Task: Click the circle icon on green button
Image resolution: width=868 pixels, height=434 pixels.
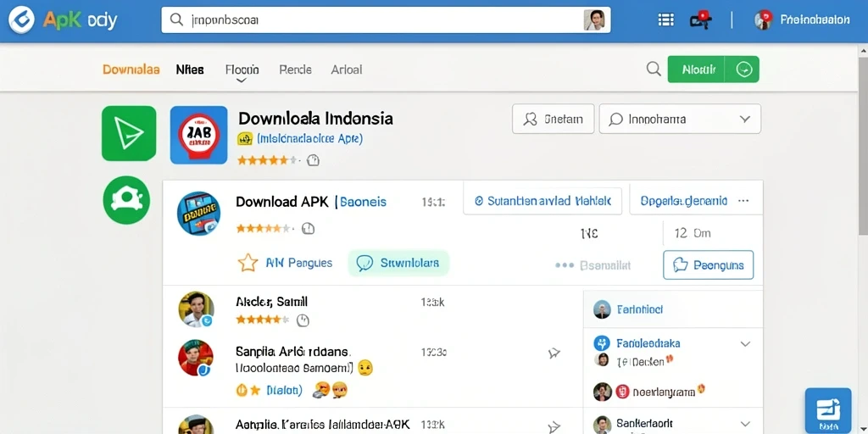Action: click(744, 70)
